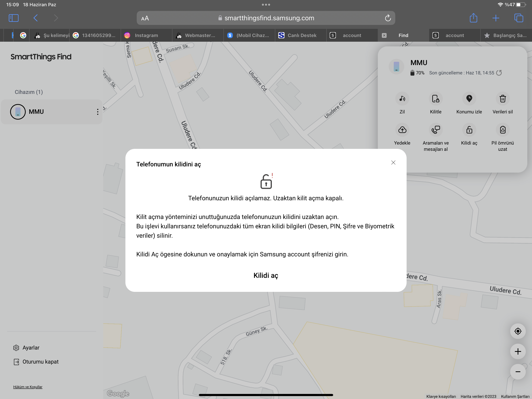Viewport: 532px width, 399px height.
Task: Open Ayarlar settings
Action: tap(26, 348)
